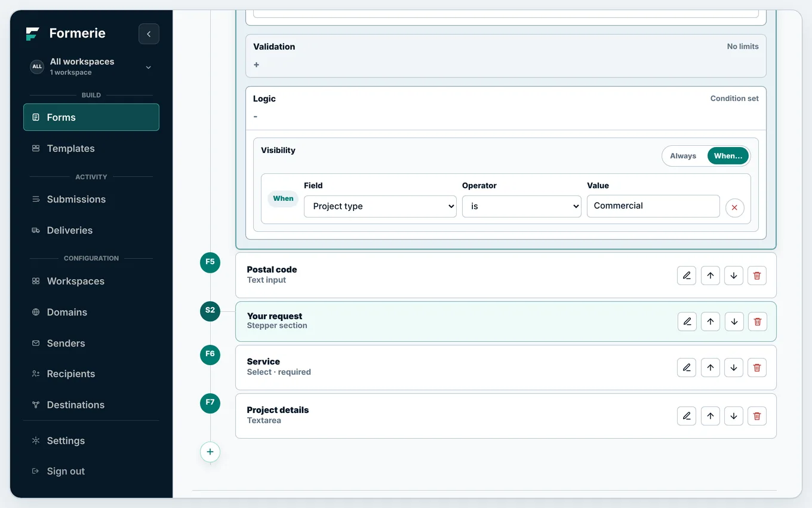812x508 pixels.
Task: Collapse the sidebar with the chevron button
Action: (x=149, y=34)
